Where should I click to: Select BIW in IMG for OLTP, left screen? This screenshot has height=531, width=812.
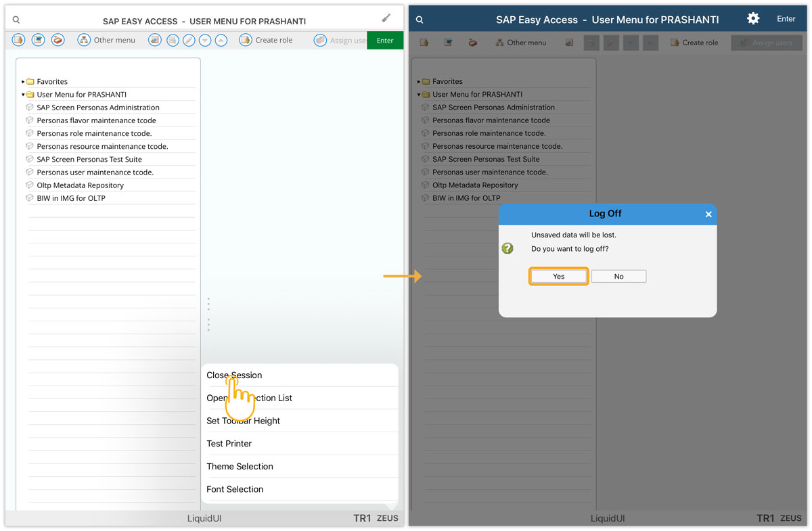(71, 198)
